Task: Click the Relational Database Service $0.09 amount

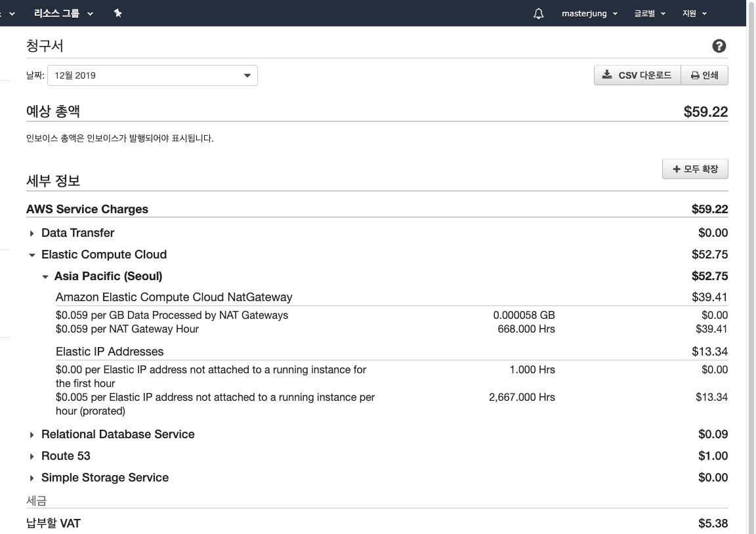Action: (713, 434)
